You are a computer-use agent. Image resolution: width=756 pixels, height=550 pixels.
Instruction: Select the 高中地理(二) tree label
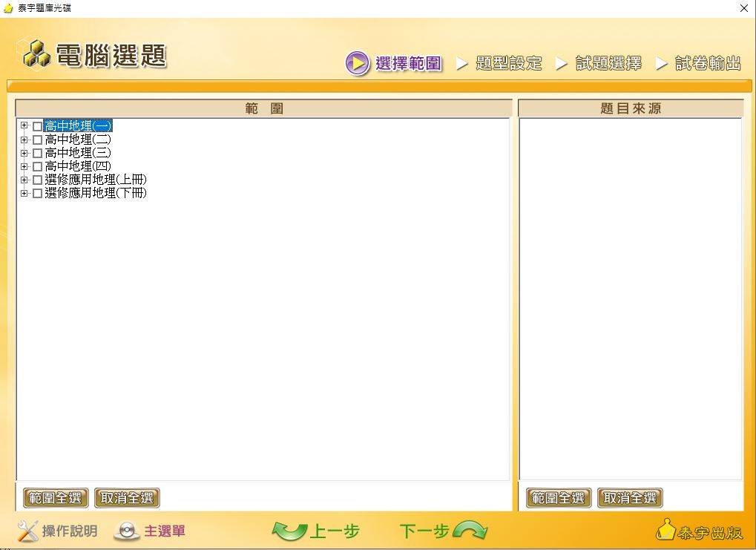pos(78,140)
